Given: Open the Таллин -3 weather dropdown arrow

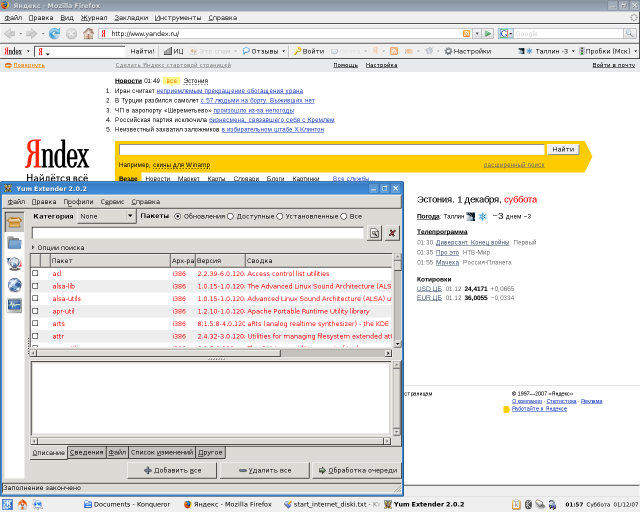Looking at the screenshot, I should coord(573,51).
